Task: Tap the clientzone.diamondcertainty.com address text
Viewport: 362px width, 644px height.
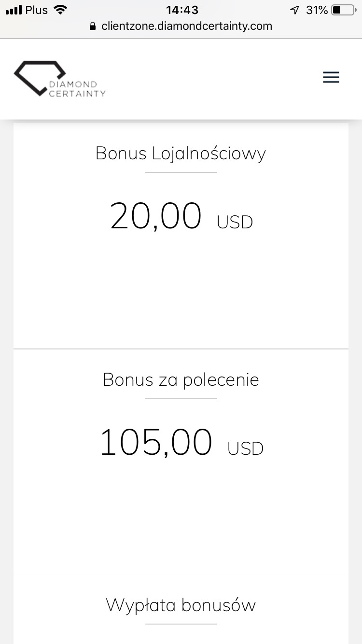Action: click(x=187, y=26)
